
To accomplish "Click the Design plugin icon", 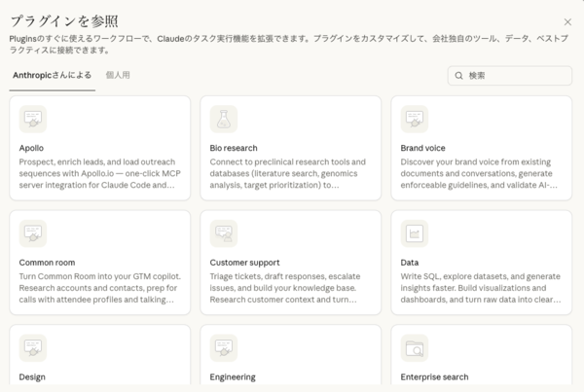I will [x=33, y=348].
